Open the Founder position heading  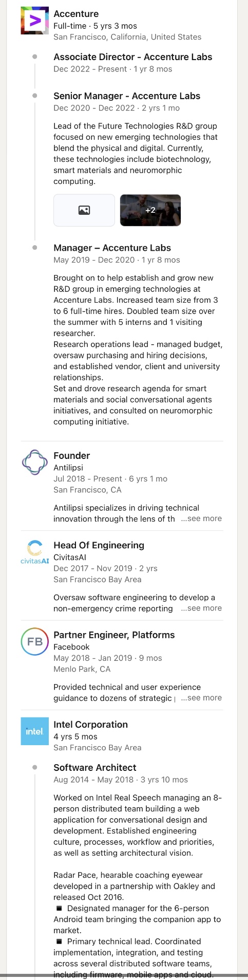click(x=72, y=456)
